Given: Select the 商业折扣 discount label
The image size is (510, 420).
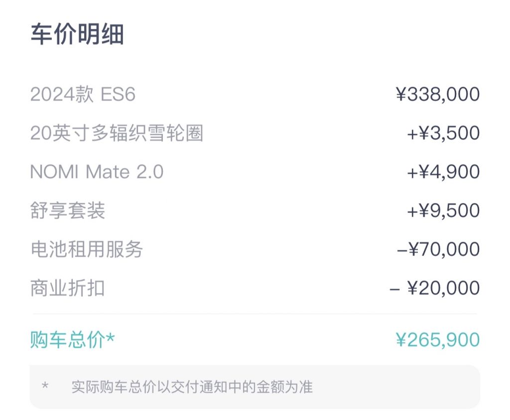Looking at the screenshot, I should (x=68, y=288).
